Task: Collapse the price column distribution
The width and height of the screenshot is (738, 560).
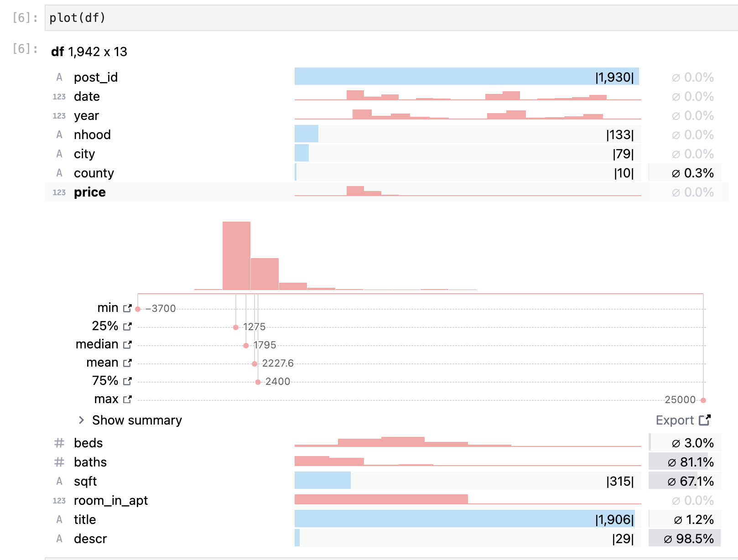Action: click(x=89, y=192)
